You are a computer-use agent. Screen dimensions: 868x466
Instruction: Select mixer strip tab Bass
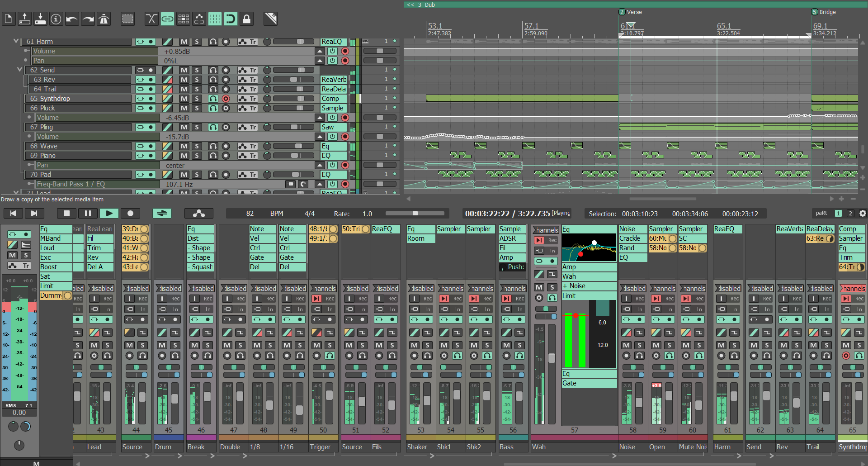[513, 447]
